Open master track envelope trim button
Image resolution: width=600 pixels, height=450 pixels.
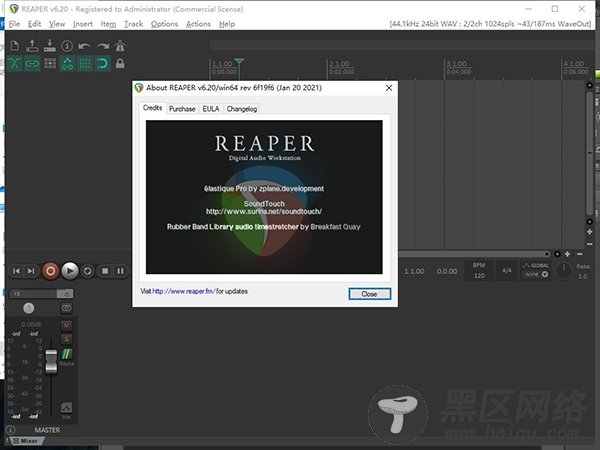[x=66, y=410]
